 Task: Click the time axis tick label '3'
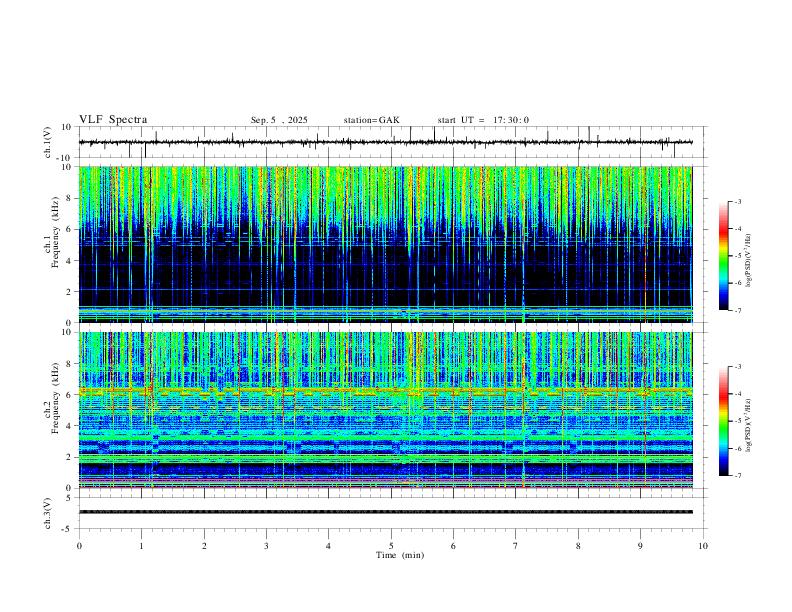[x=266, y=546]
